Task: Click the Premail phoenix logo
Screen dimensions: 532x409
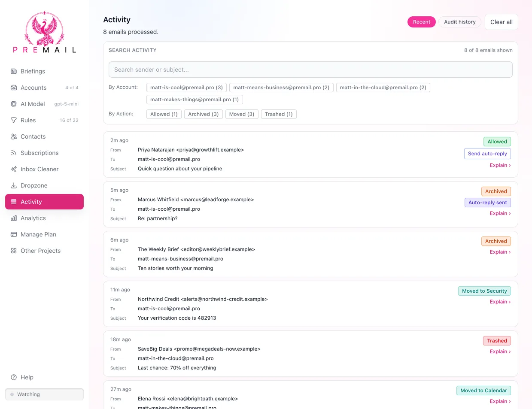Action: coord(44,33)
